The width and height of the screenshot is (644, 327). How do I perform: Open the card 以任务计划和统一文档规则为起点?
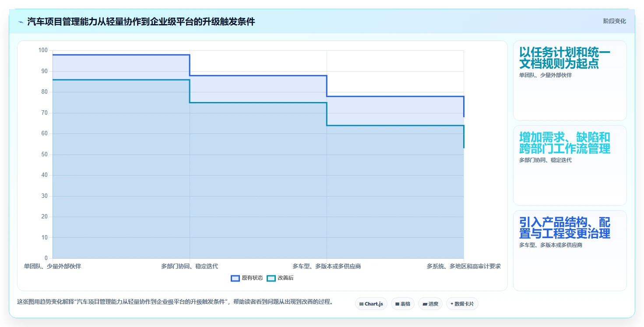(x=570, y=80)
